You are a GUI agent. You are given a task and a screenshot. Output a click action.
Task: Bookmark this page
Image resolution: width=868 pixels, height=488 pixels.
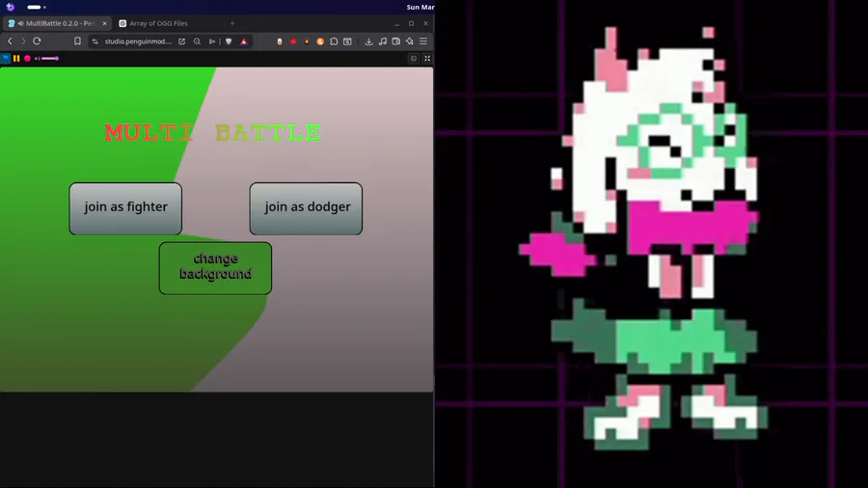tap(77, 41)
